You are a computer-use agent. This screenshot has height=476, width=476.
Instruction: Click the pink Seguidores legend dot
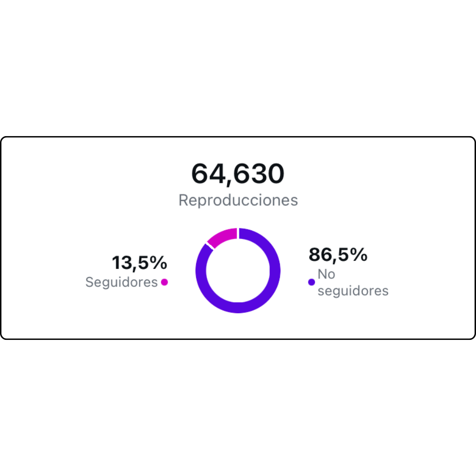[164, 282]
